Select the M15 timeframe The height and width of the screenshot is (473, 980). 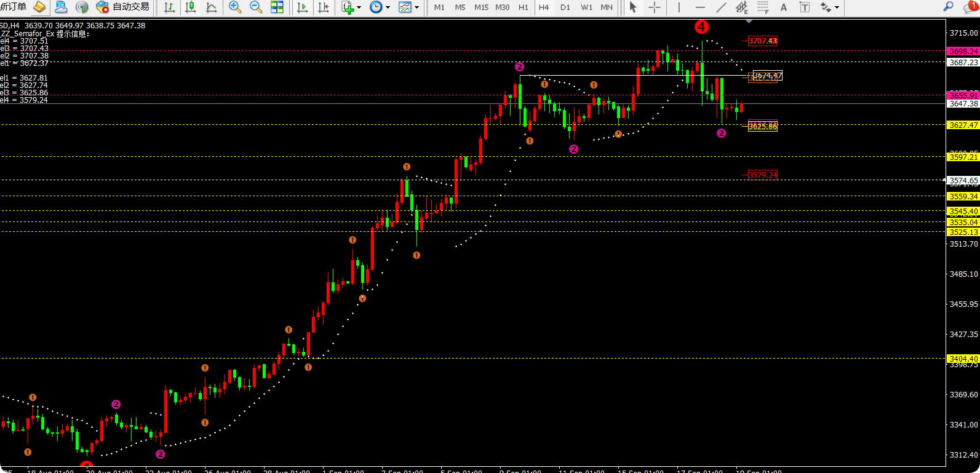481,7
